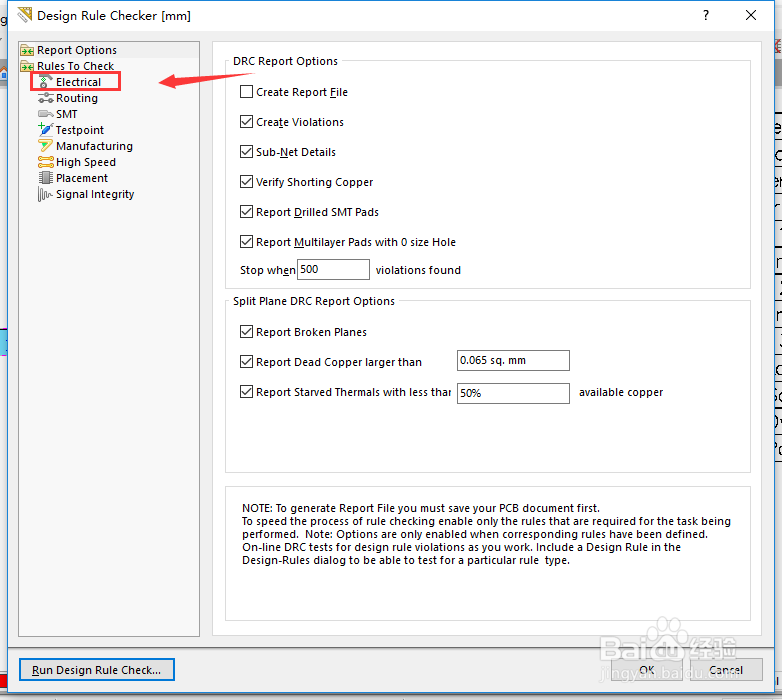Viewport: 782px width, 700px height.
Task: Click the Stop when violations count field
Action: pyautogui.click(x=333, y=269)
